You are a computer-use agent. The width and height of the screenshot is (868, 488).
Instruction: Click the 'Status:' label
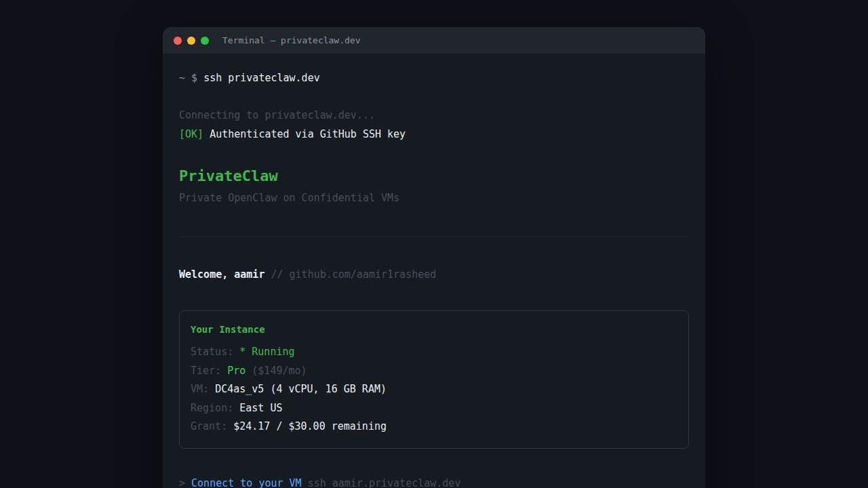coord(212,352)
